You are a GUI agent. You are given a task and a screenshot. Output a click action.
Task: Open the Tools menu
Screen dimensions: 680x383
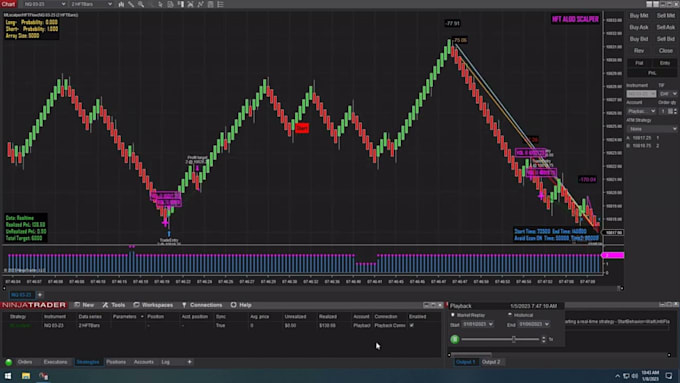[x=114, y=305]
